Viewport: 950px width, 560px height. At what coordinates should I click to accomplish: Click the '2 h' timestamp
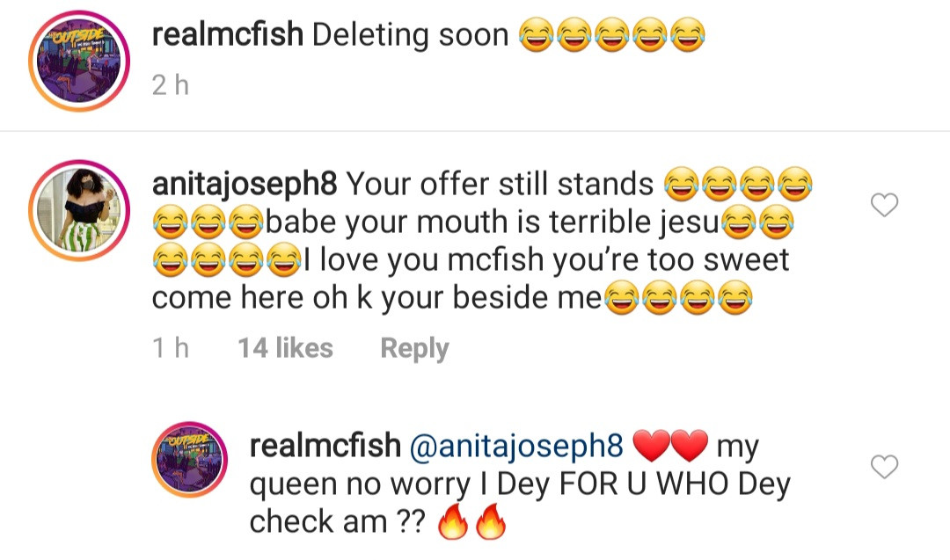170,85
